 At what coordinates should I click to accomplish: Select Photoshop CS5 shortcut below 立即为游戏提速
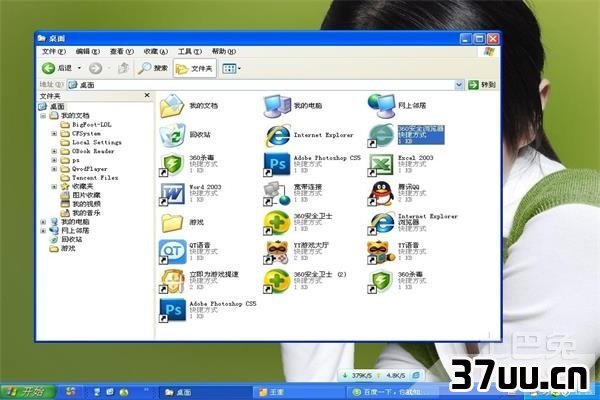(172, 310)
